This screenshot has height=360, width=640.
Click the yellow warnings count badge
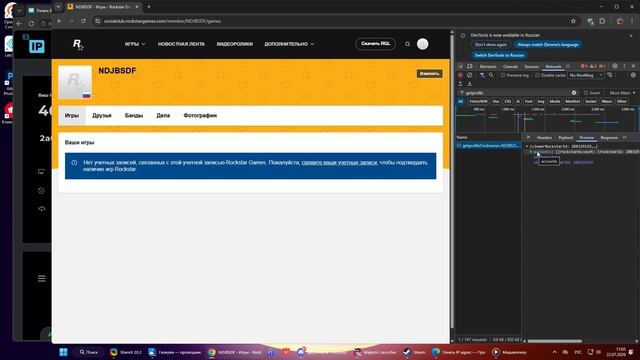(593, 66)
